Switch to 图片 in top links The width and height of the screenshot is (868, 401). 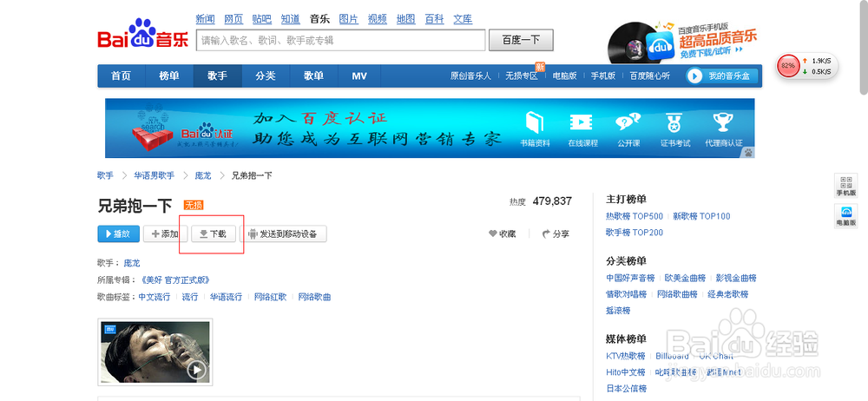point(348,19)
